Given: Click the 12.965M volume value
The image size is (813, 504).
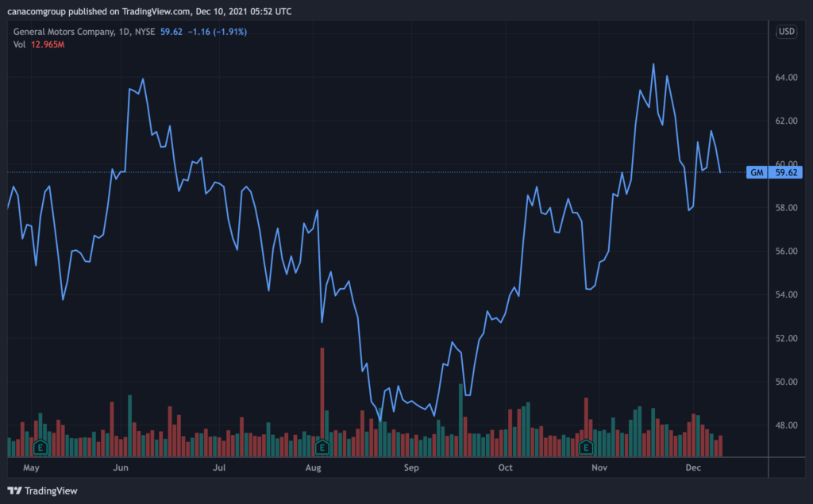Looking at the screenshot, I should 48,44.
